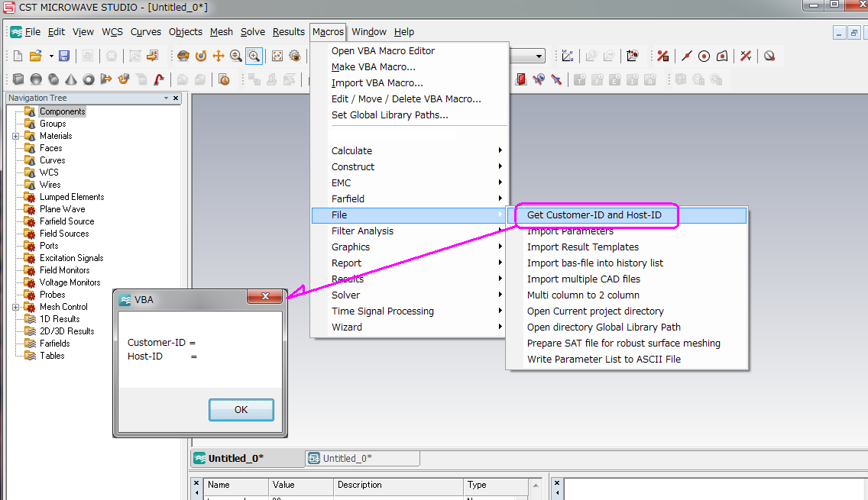
Task: Click the Save diskette icon
Action: (64, 56)
